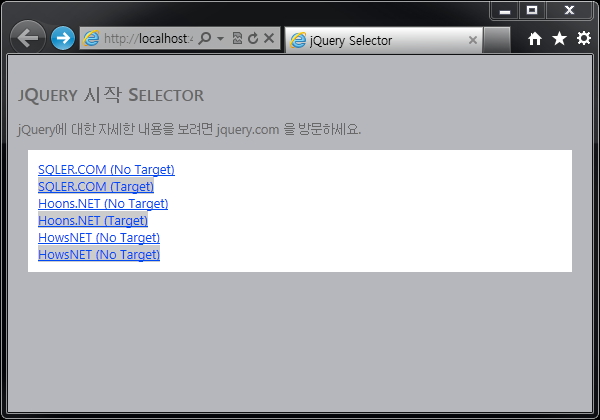The width and height of the screenshot is (600, 420).
Task: Open the highlighted SQLER.COM (Target) link
Action: (96, 186)
